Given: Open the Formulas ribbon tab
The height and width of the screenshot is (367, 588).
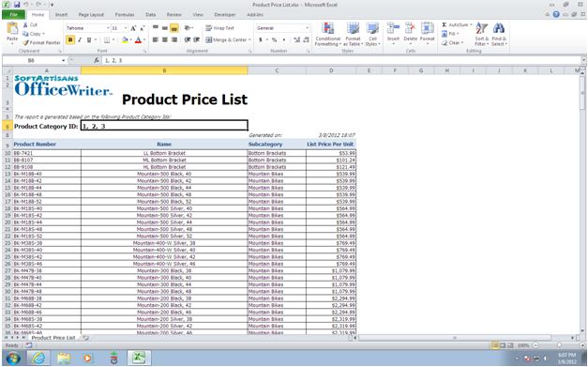Looking at the screenshot, I should point(125,15).
